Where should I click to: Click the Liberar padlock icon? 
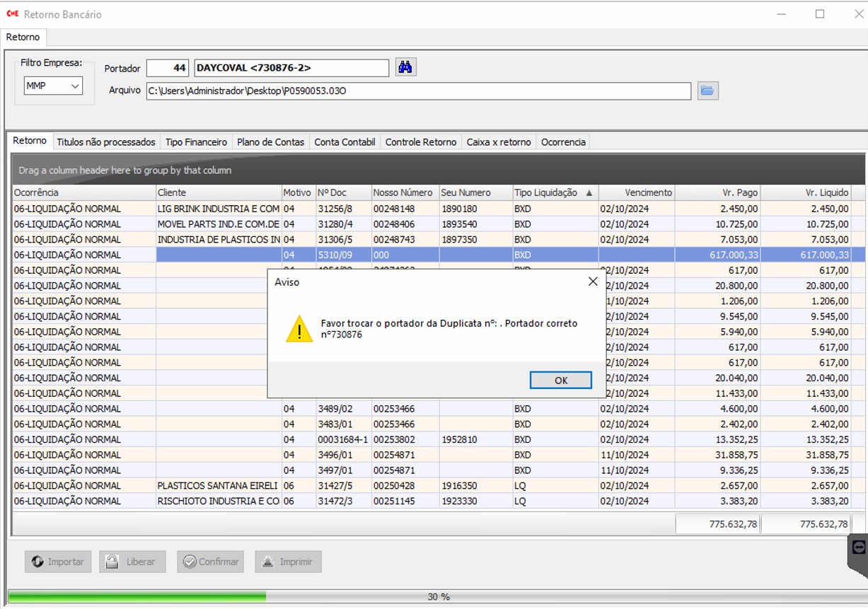tap(112, 562)
